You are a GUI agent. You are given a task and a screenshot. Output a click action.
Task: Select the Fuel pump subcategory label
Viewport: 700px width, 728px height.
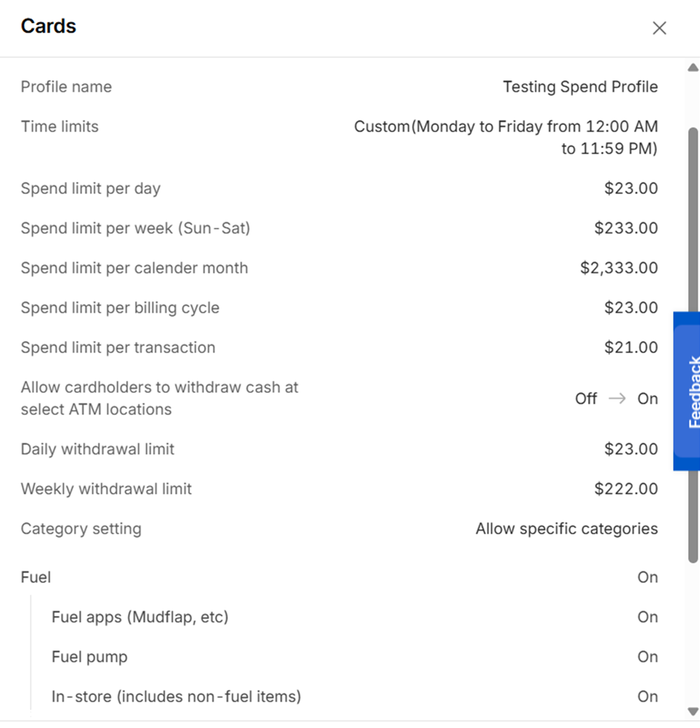coord(89,657)
